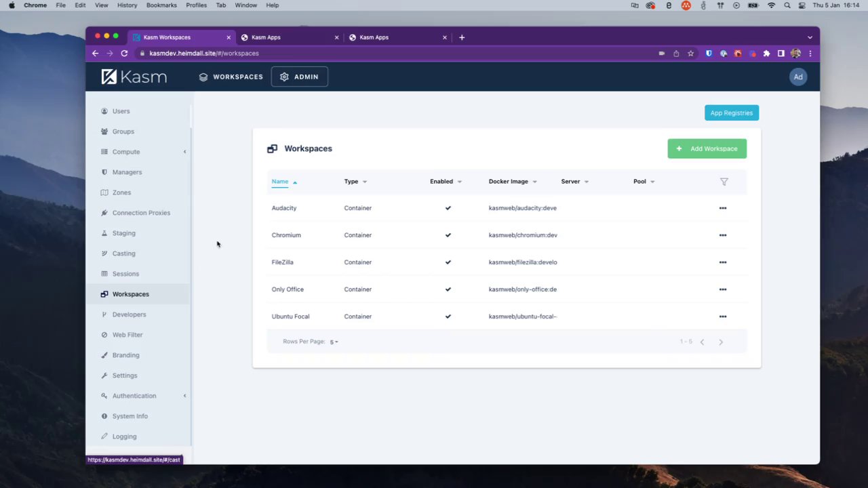Open the Users sidebar icon
This screenshot has width=868, height=488.
tap(104, 111)
